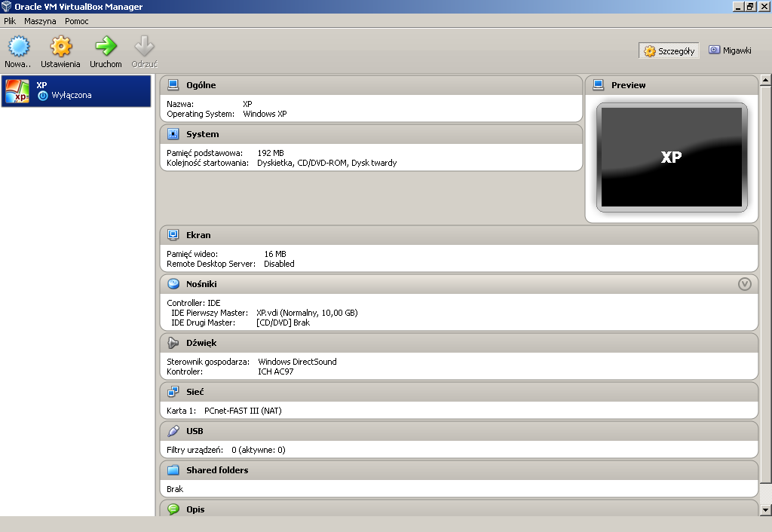Viewport: 772px width, 532px height.
Task: Open the USB section header link
Action: [195, 430]
